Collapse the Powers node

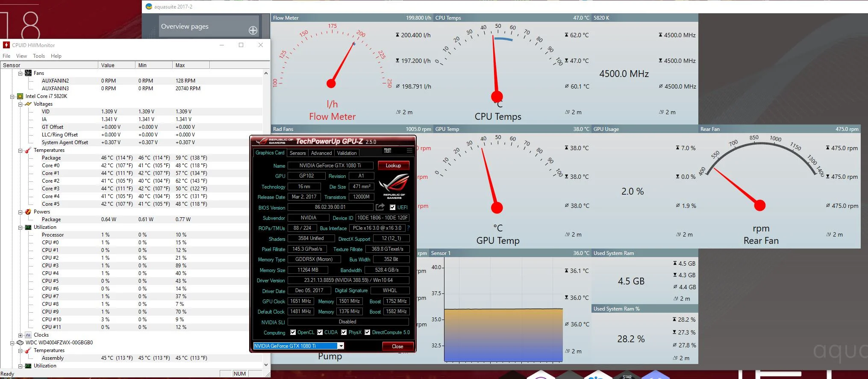pyautogui.click(x=20, y=212)
